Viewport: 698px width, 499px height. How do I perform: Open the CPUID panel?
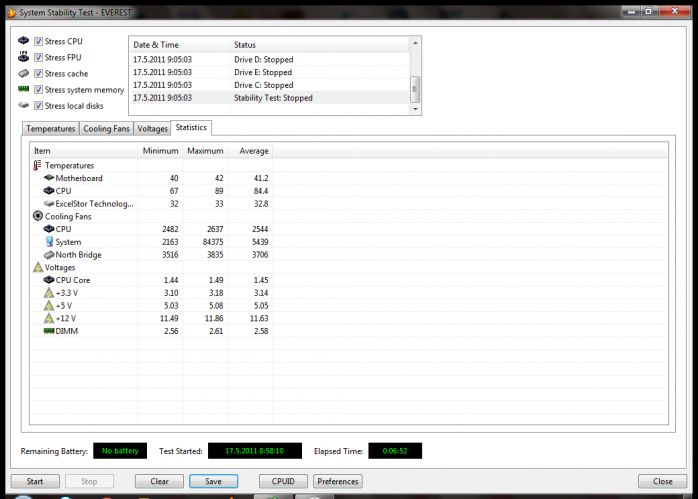click(x=283, y=481)
